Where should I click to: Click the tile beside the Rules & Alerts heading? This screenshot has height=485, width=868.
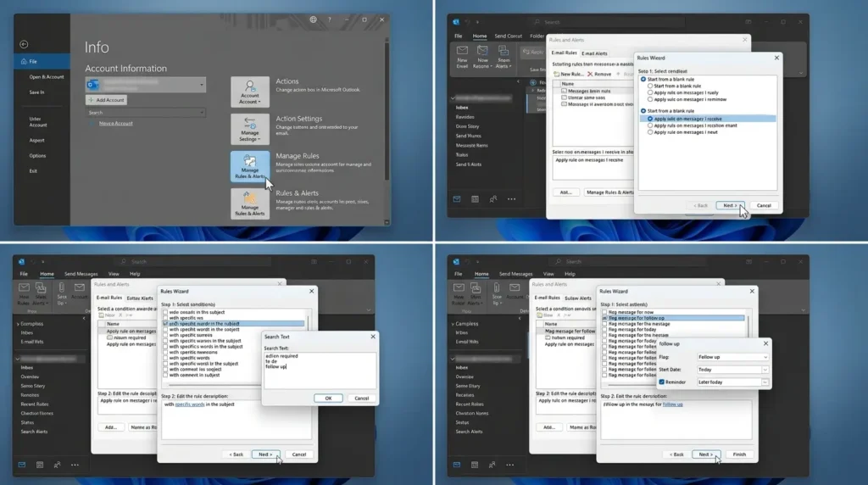(250, 203)
